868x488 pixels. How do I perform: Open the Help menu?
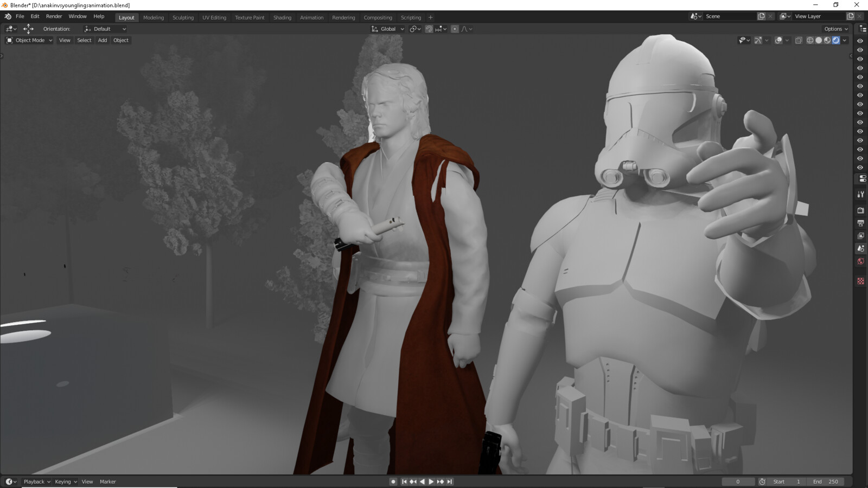click(99, 16)
